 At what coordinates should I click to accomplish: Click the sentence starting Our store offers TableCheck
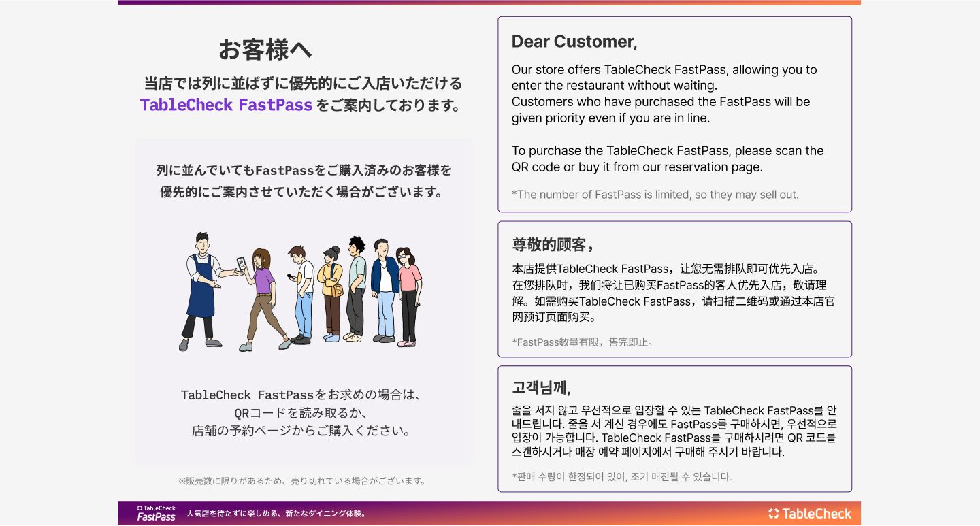pyautogui.click(x=664, y=78)
